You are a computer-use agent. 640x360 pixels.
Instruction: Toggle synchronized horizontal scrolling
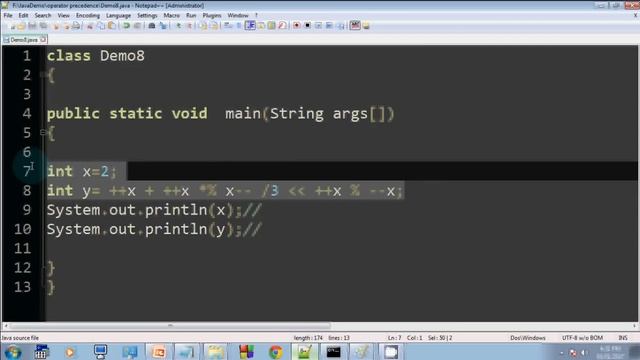click(214, 26)
